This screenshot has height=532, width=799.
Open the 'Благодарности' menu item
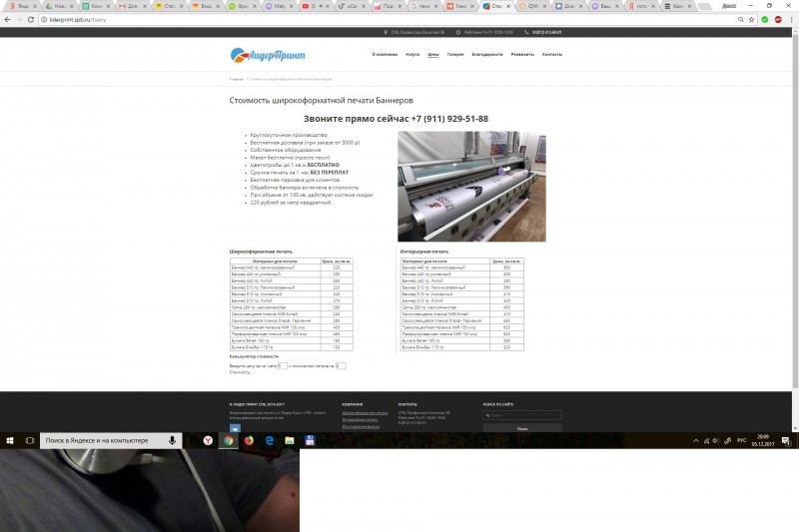(487, 54)
